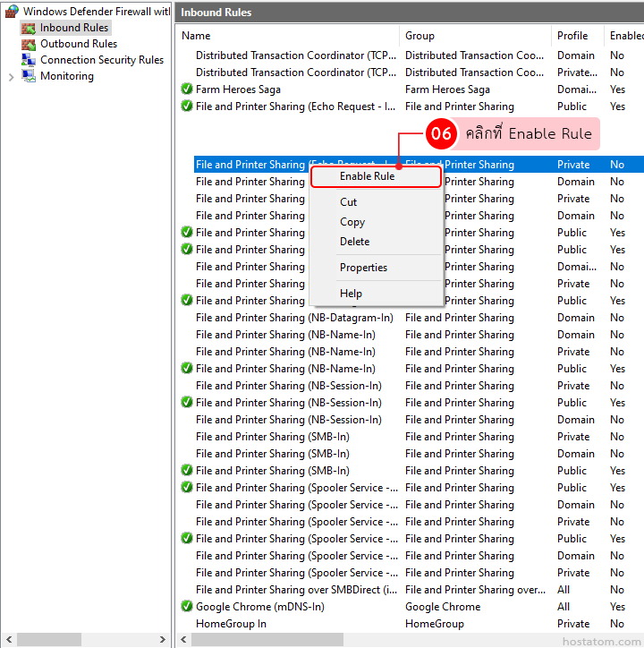Sort rules by the Name column header
The height and width of the screenshot is (648, 644).
196,36
